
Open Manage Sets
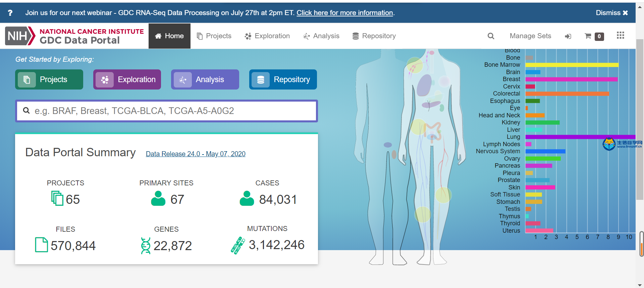pos(530,36)
